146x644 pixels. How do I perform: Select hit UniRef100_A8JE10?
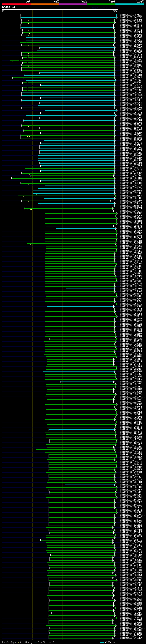point(131,15)
